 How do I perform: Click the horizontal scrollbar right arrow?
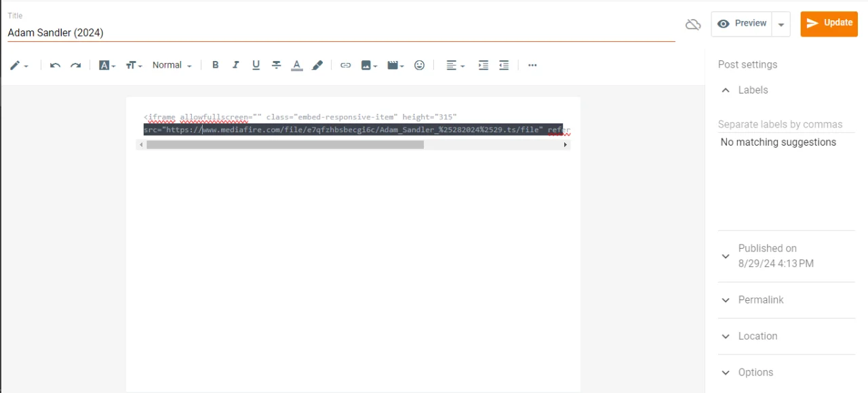[x=566, y=144]
